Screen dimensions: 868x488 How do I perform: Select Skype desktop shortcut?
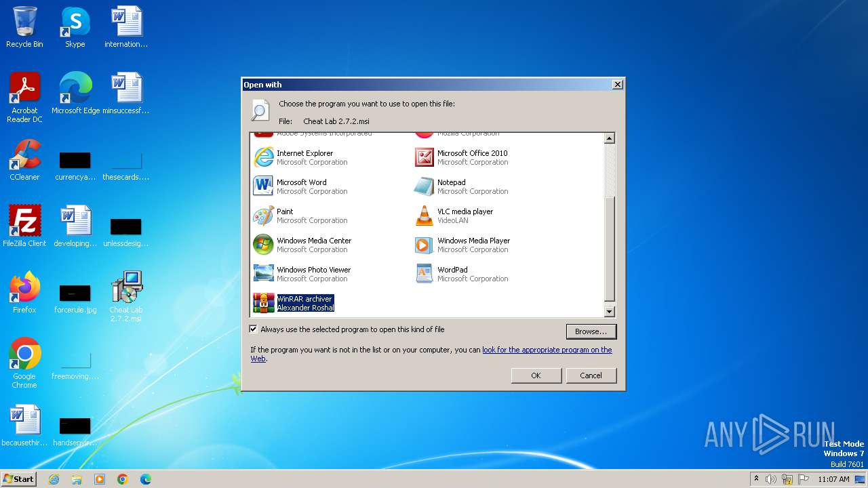75,27
